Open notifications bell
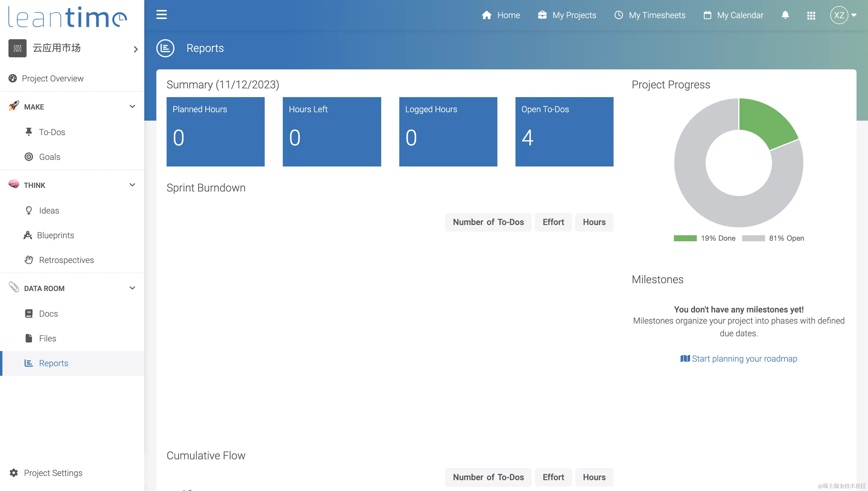 coord(785,15)
